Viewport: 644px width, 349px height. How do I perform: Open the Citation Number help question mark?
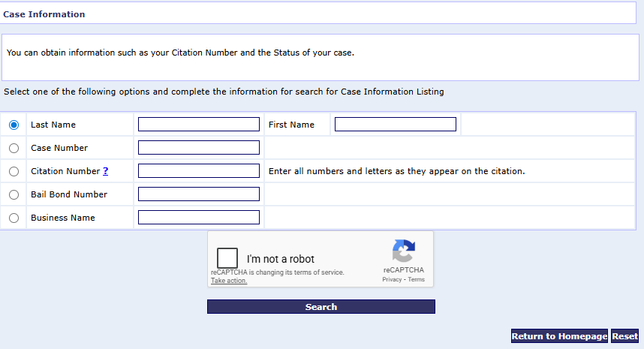[x=106, y=171]
